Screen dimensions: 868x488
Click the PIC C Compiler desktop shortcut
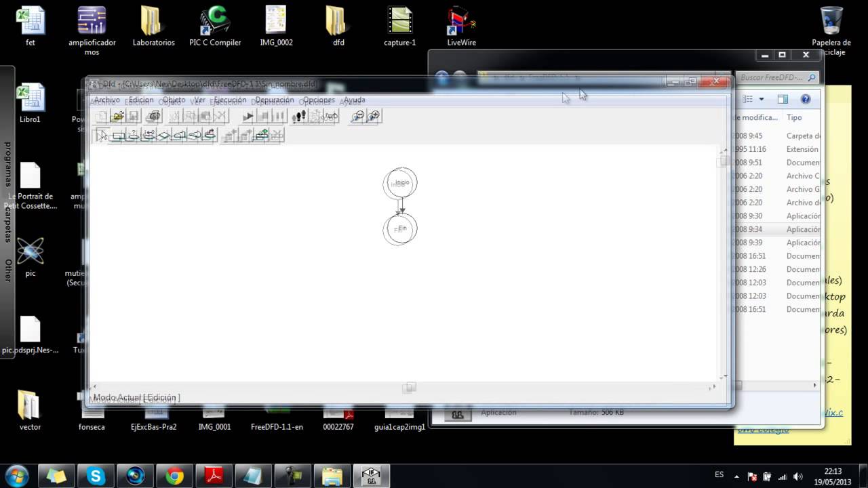215,27
